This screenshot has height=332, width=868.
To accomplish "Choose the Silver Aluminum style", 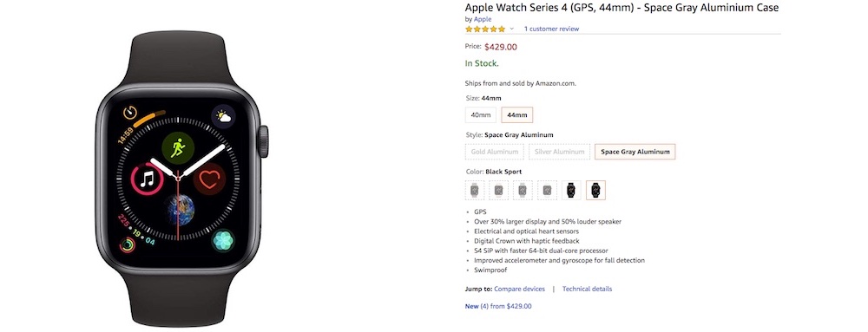I will 559,152.
